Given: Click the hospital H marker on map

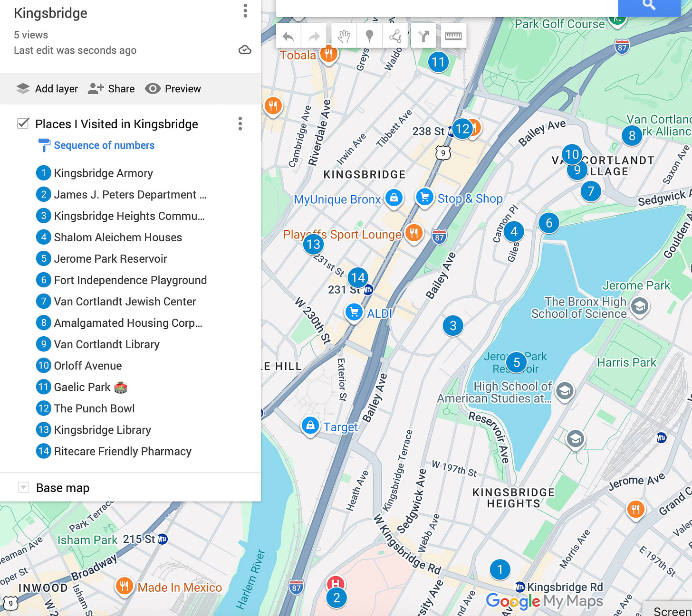Looking at the screenshot, I should coord(336,582).
